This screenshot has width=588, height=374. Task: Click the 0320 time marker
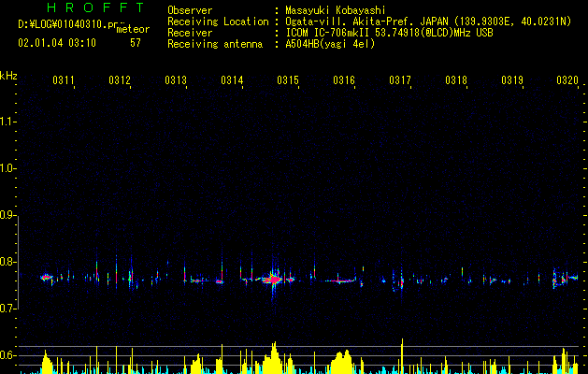point(567,79)
